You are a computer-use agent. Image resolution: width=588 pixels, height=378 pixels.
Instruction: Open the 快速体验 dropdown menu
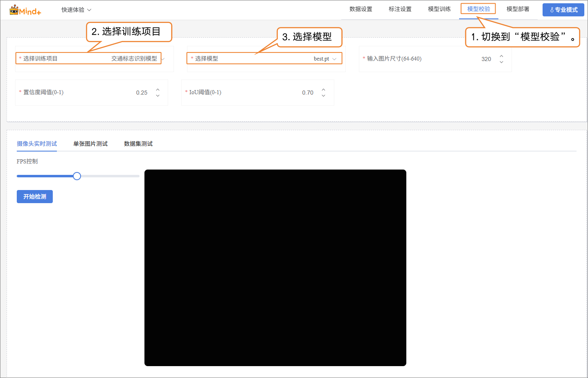(76, 10)
